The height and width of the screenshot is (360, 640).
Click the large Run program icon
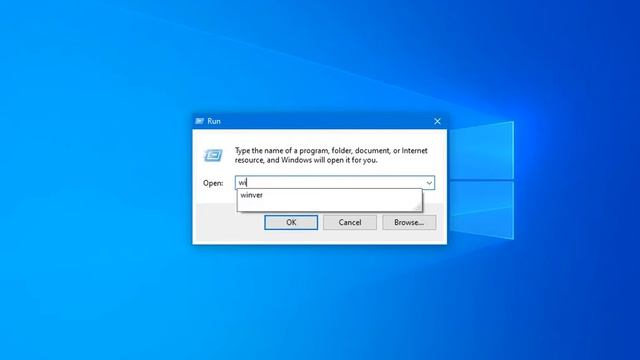[x=213, y=155]
